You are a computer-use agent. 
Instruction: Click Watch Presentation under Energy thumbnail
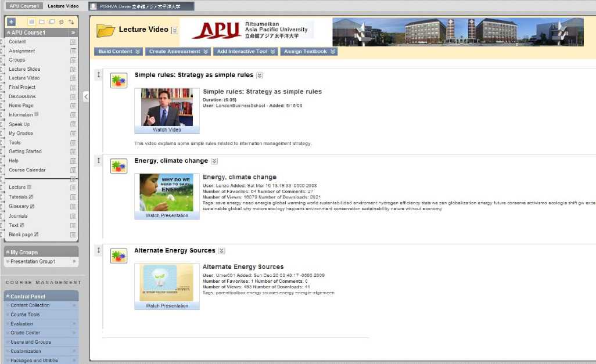(167, 215)
